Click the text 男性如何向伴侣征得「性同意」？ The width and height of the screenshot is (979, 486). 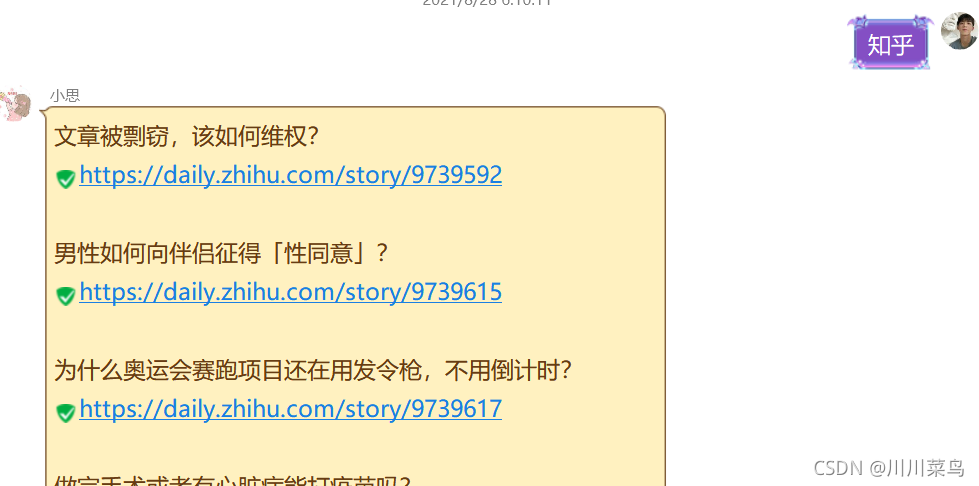pyautogui.click(x=222, y=254)
